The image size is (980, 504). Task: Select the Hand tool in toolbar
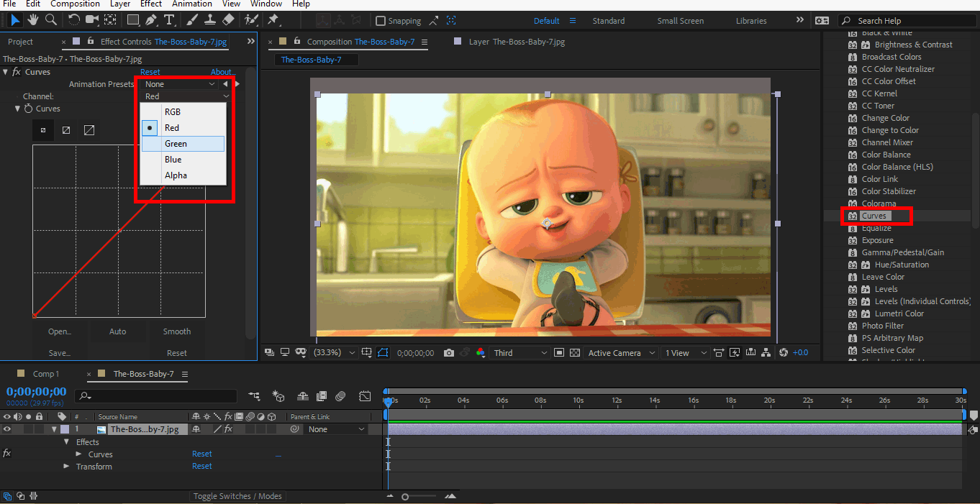coord(32,20)
